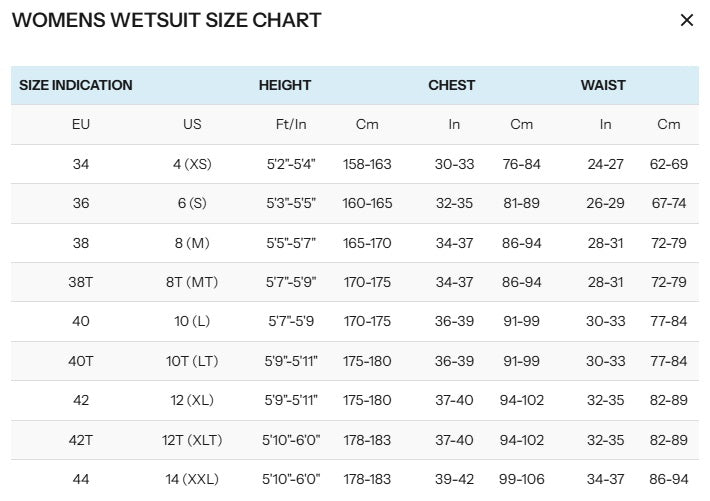710x501 pixels.
Task: Click the WAIST column header
Action: pyautogui.click(x=603, y=85)
